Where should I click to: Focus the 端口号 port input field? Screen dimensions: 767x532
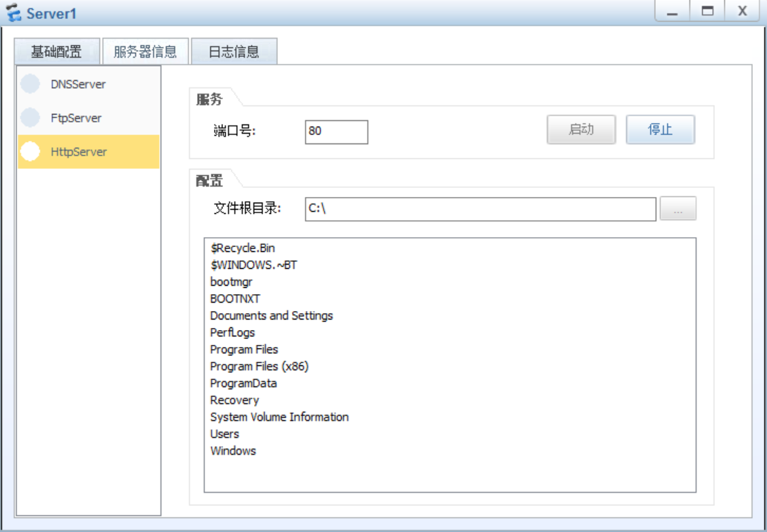336,132
